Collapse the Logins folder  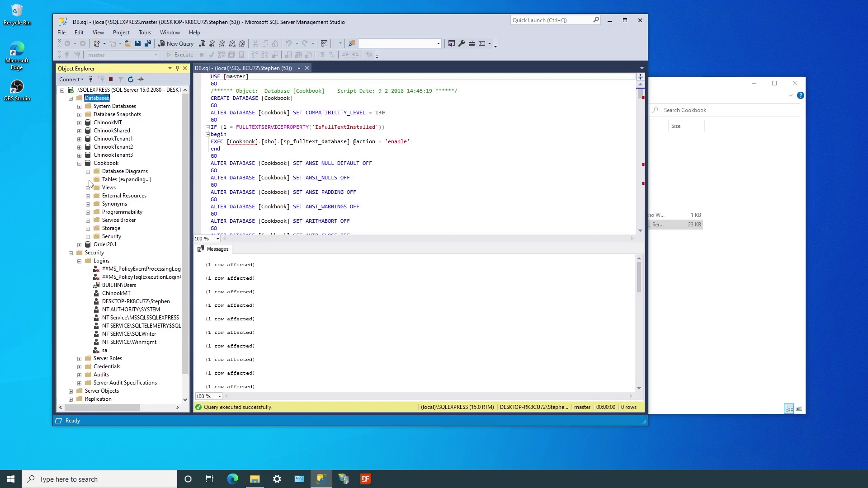click(80, 261)
